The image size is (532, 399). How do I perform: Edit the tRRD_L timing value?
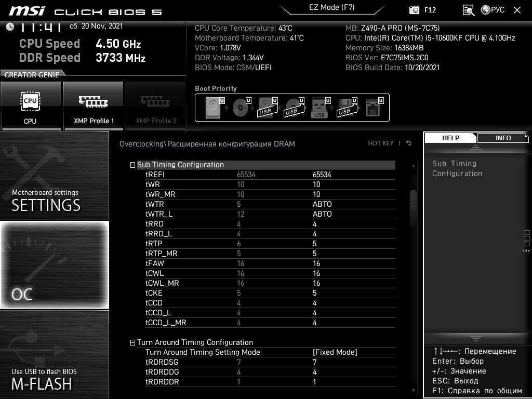pyautogui.click(x=314, y=234)
